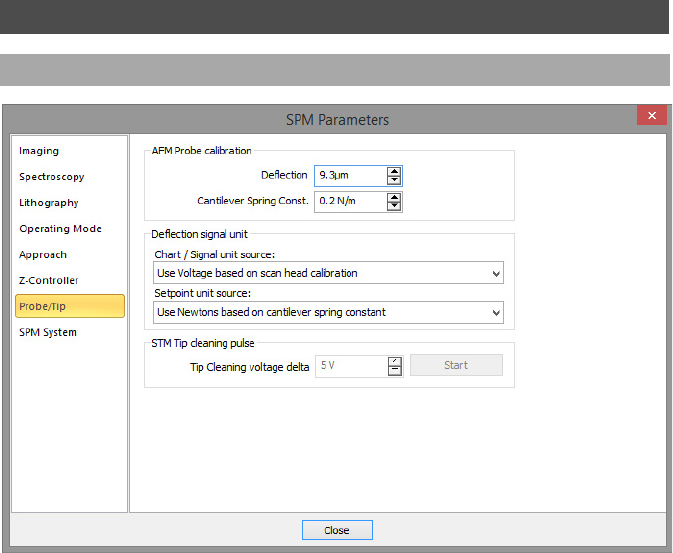
Task: Select the Probe/Tip sidebar item
Action: [x=69, y=306]
